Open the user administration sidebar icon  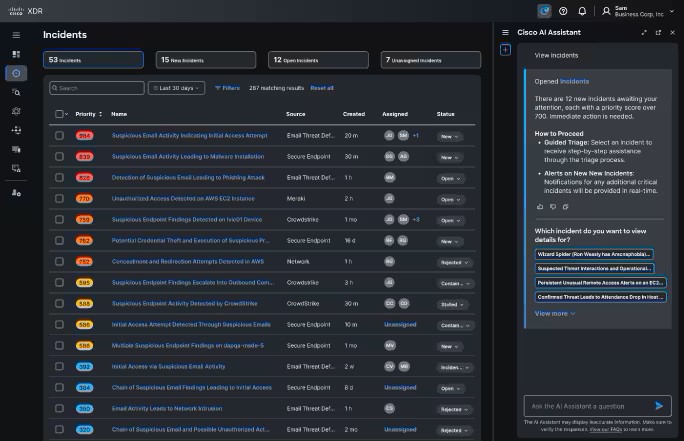click(x=16, y=192)
